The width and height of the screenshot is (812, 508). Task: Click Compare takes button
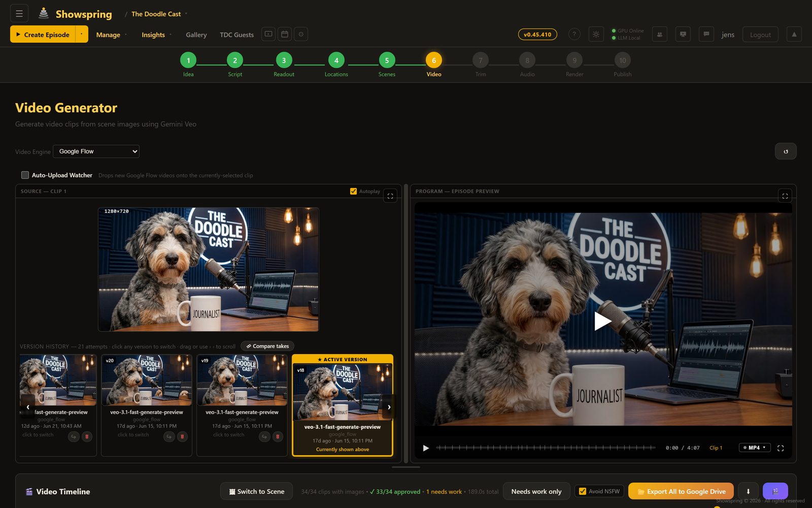click(x=267, y=346)
